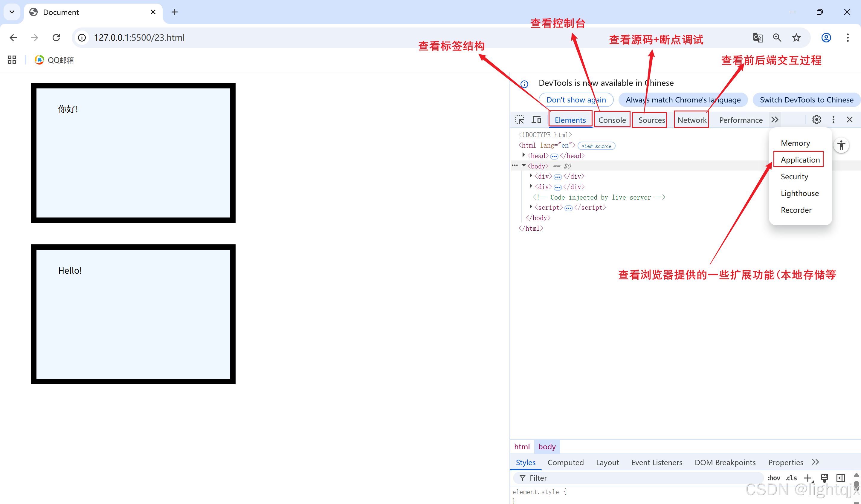Expand the script element node
The height and width of the screenshot is (504, 861).
pos(531,207)
